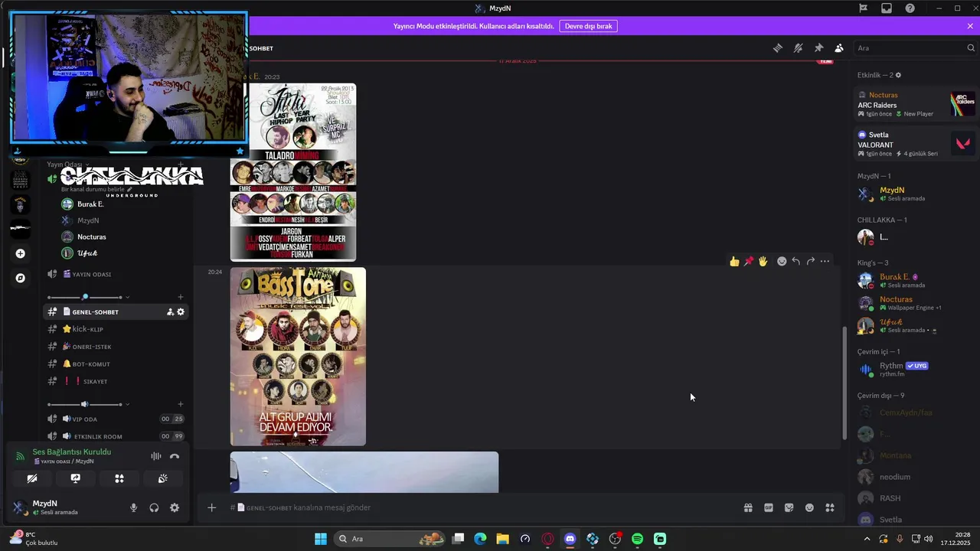This screenshot has height=551, width=980.
Task: Open the VALORANT activity card thumbnail
Action: [963, 143]
